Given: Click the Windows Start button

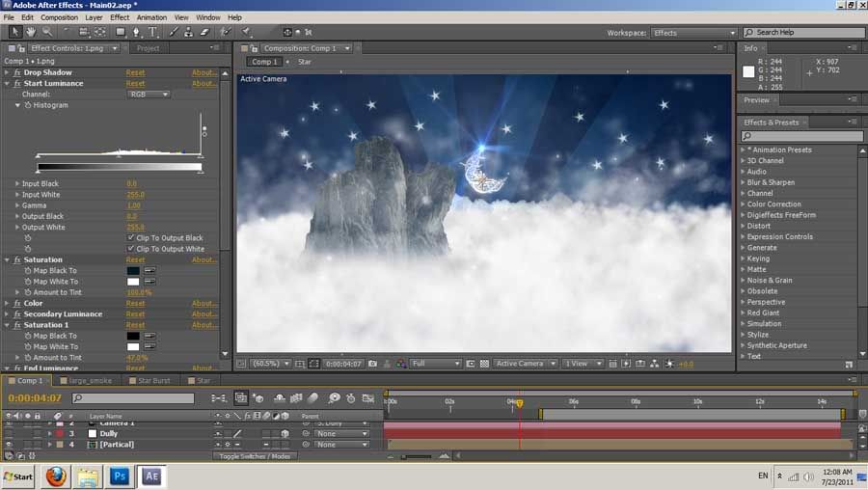Looking at the screenshot, I should [x=18, y=476].
